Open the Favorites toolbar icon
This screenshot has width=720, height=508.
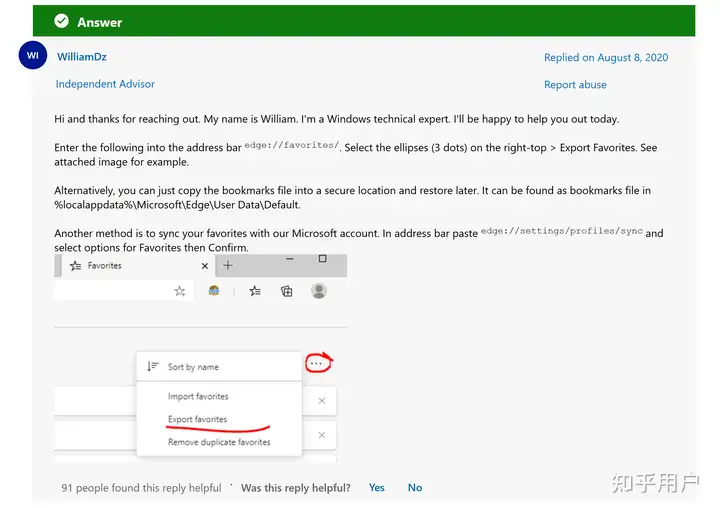255,291
